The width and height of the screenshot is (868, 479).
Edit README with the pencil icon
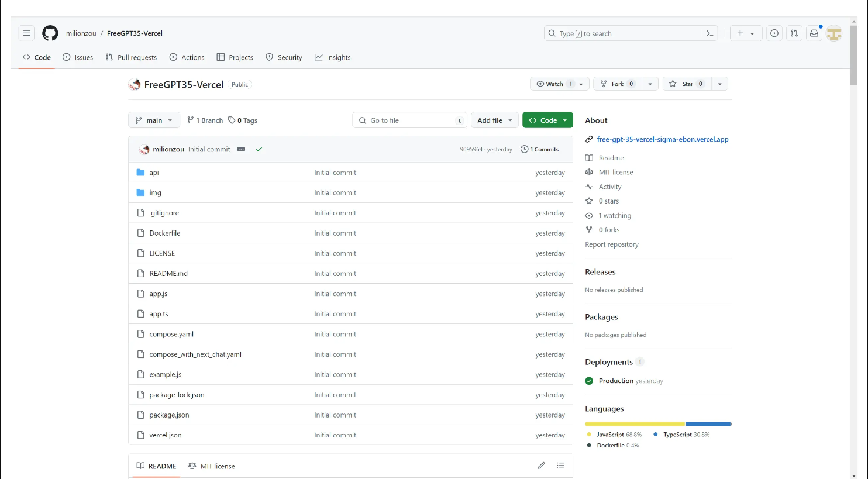(x=541, y=466)
